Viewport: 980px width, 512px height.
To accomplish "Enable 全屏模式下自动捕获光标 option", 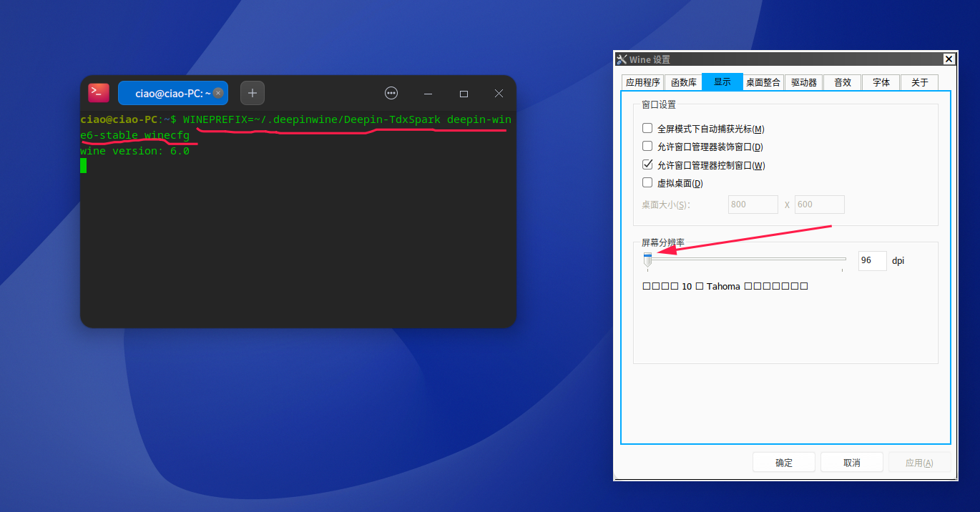I will click(647, 128).
